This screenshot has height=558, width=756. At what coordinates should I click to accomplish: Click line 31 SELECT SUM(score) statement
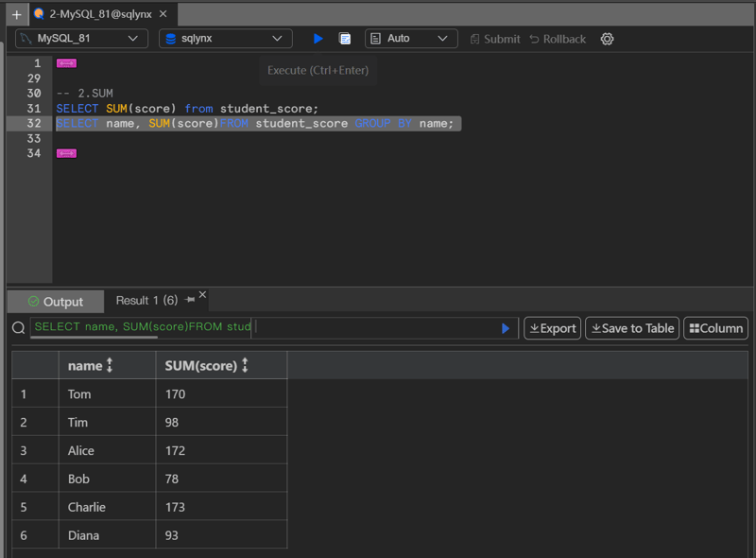click(187, 109)
